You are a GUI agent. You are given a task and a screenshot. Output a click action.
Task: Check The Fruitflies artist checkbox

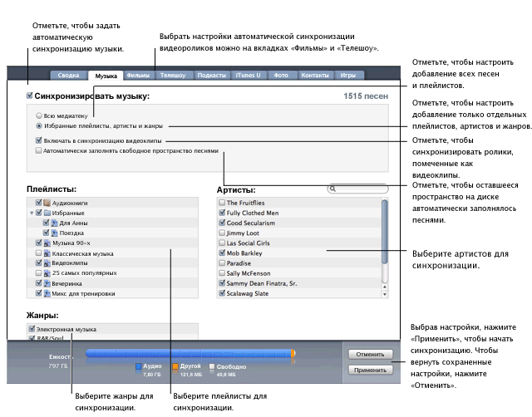pos(222,203)
